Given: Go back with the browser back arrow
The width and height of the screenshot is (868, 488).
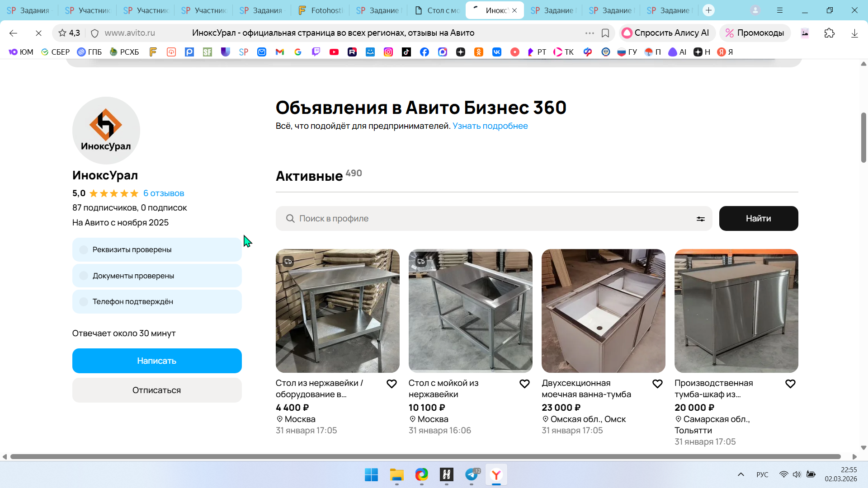Looking at the screenshot, I should (x=13, y=33).
